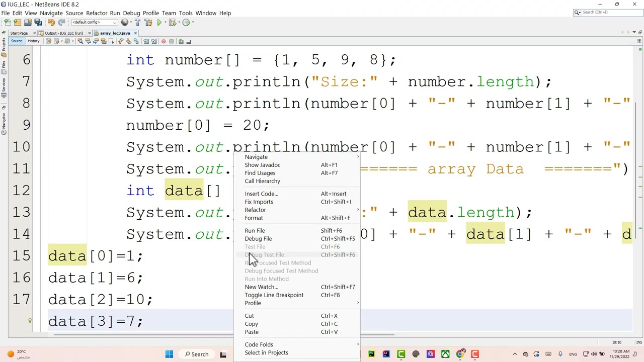Click the Comment icon in editor toolbar
This screenshot has width=644, height=362.
click(181, 41)
